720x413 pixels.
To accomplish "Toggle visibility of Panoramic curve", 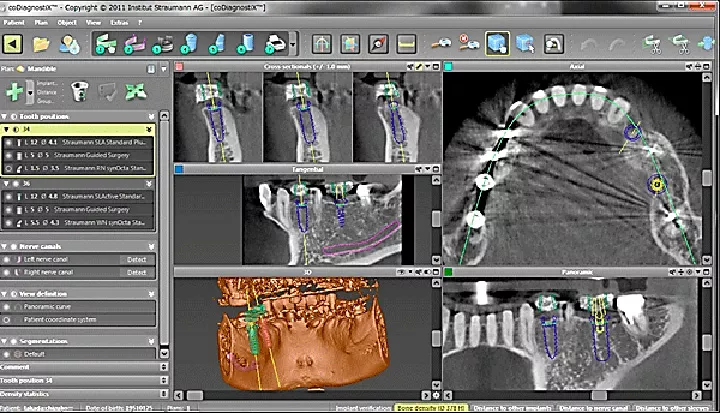I will (6, 307).
